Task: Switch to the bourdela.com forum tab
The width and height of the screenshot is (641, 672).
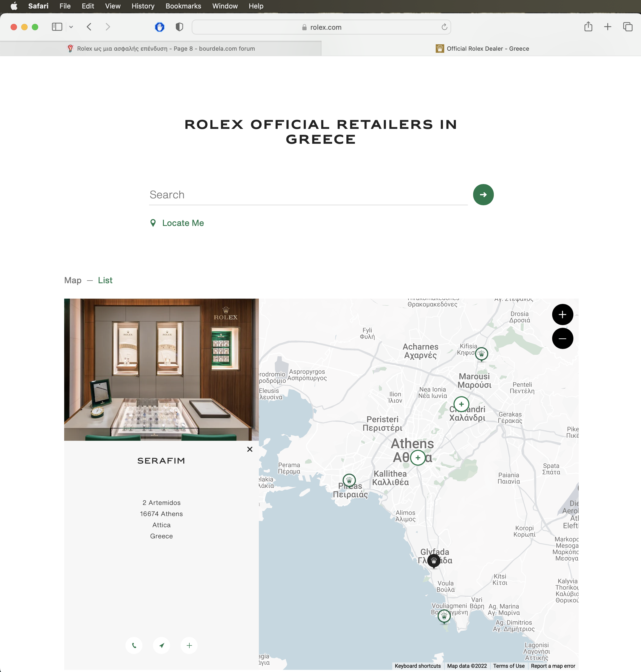Action: pos(161,49)
